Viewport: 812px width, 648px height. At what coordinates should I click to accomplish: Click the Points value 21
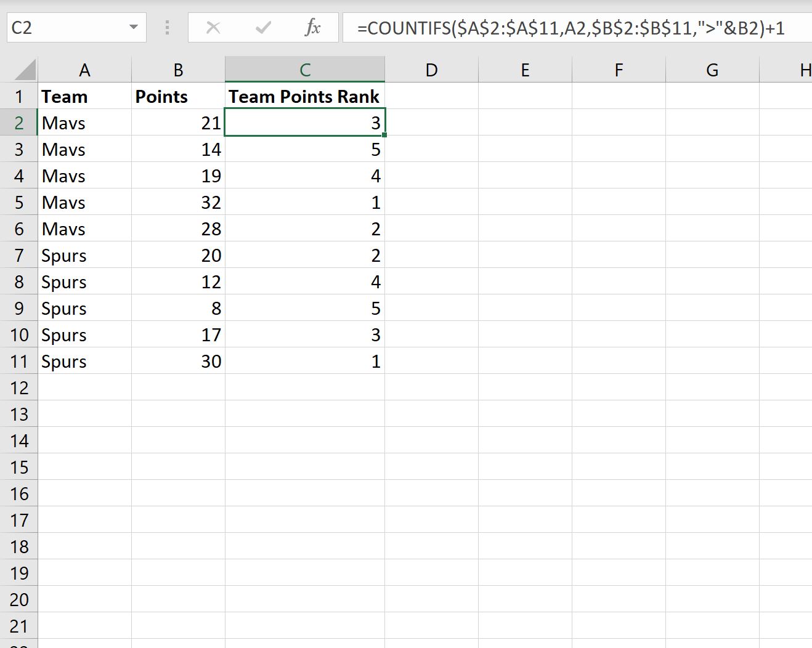[x=178, y=123]
